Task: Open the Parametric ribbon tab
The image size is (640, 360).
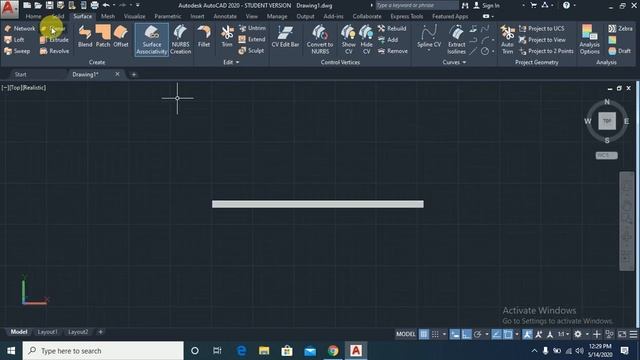Action: pos(168,16)
